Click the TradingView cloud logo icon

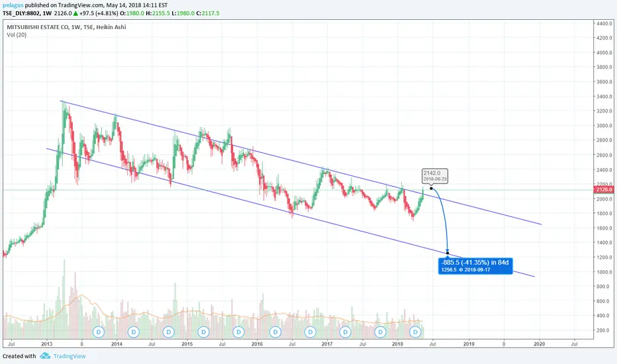point(45,356)
